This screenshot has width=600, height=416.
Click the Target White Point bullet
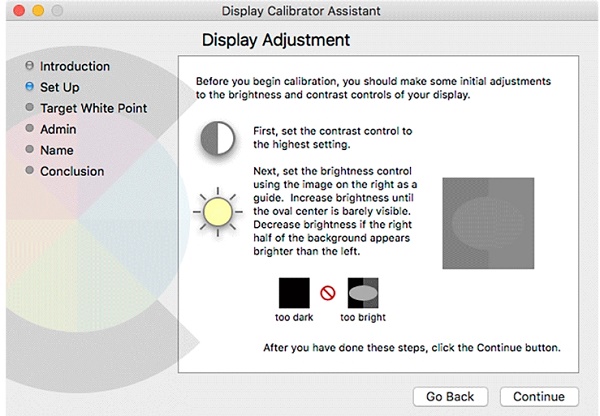29,107
